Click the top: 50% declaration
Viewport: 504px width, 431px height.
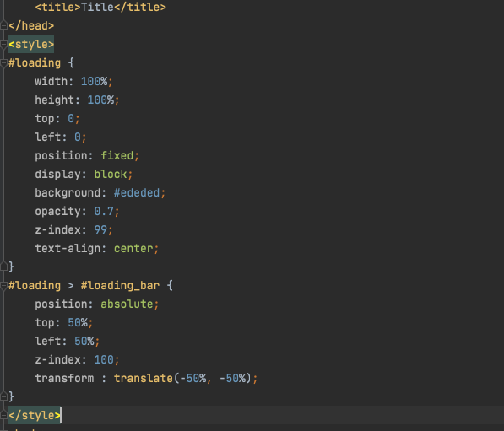coord(63,323)
